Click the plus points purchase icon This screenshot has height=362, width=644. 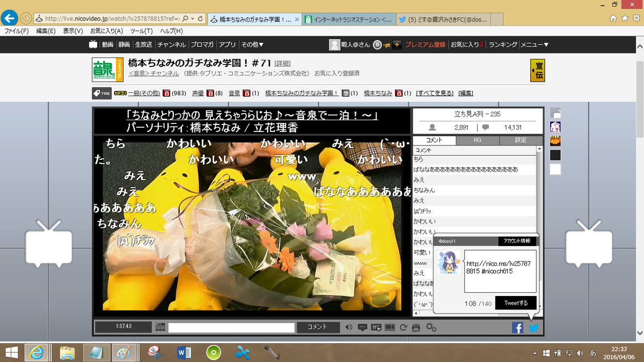click(397, 45)
